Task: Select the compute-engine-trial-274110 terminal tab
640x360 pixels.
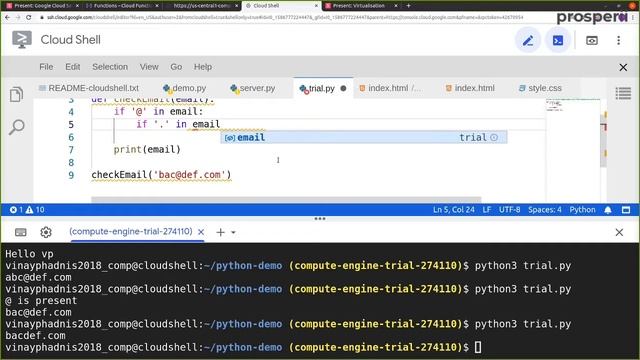Action: pos(131,231)
